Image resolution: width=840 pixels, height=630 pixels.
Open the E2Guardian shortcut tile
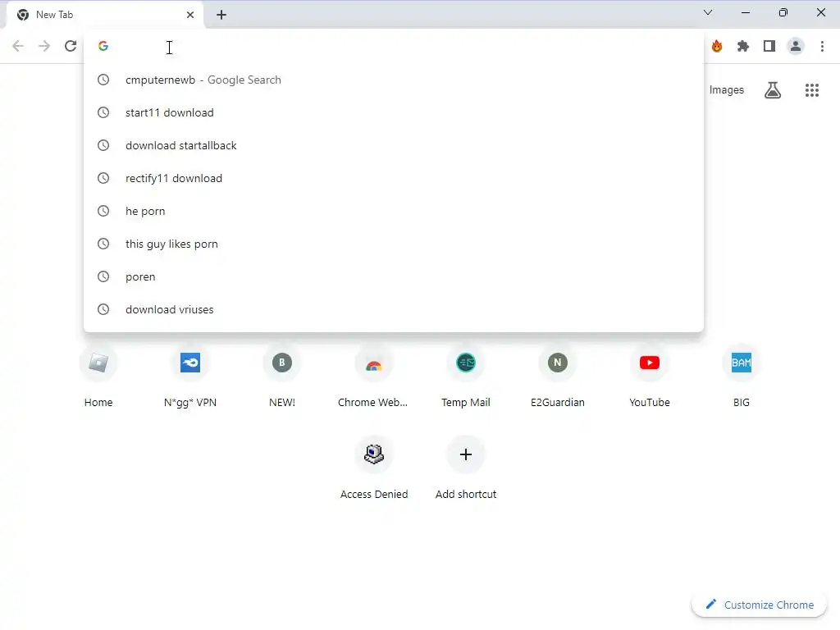tap(558, 377)
